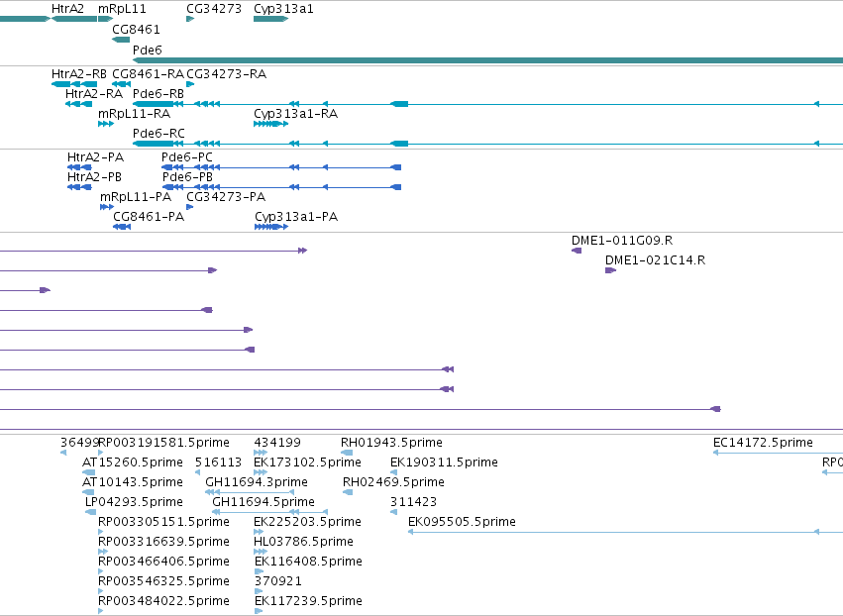
Task: Select the teal gene bar under CG8461
Action: pos(121,40)
